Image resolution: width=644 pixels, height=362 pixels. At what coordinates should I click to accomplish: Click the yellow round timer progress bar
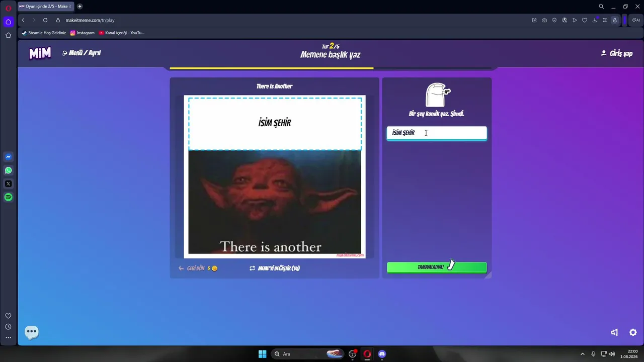tap(272, 68)
